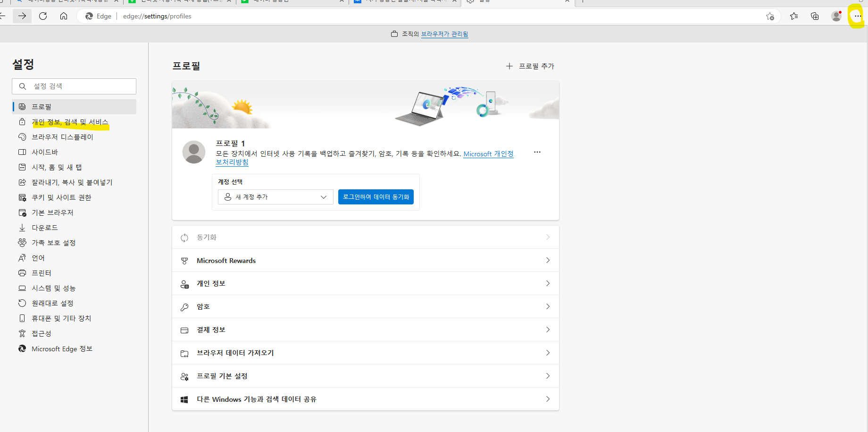The image size is (868, 432).
Task: Open the Collections toolbar icon
Action: 815,16
